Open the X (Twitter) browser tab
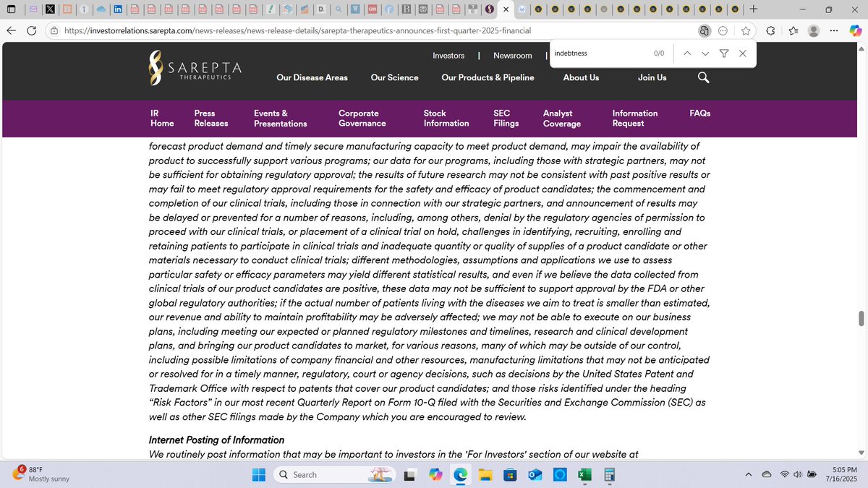 pyautogui.click(x=50, y=9)
